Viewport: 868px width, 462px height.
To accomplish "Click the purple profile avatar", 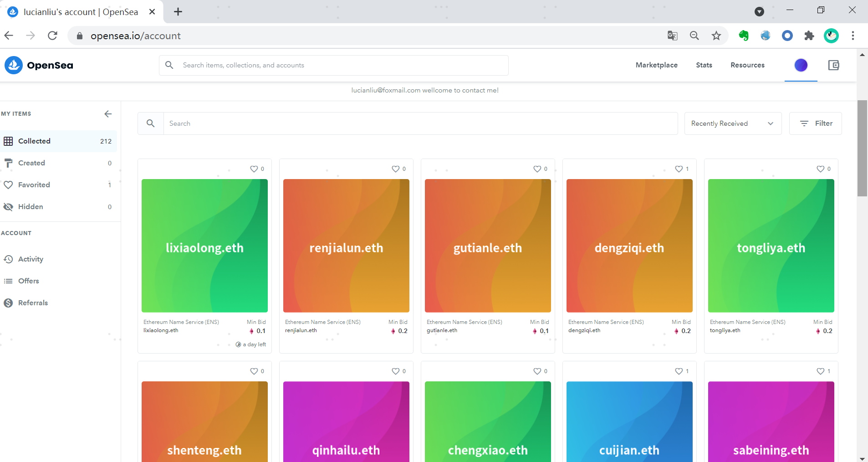I will click(x=801, y=65).
